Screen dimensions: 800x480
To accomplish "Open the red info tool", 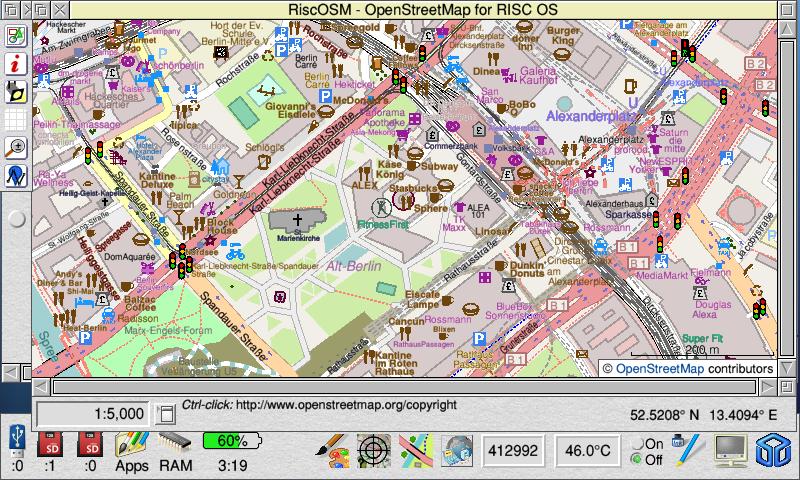I will (x=16, y=64).
